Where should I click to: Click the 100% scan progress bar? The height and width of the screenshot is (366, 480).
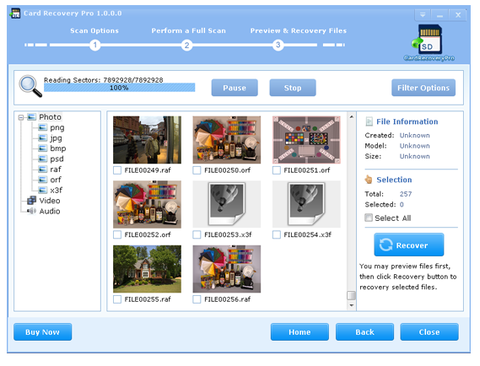coord(119,88)
